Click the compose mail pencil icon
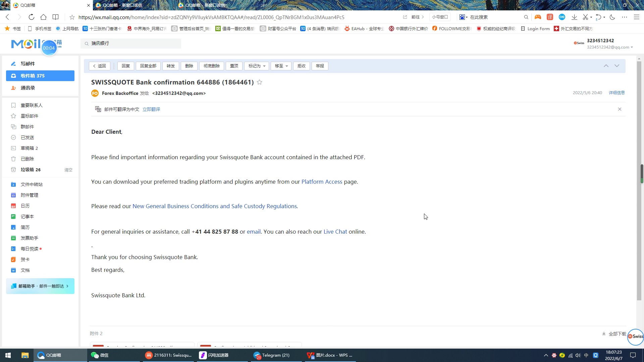 [13, 64]
